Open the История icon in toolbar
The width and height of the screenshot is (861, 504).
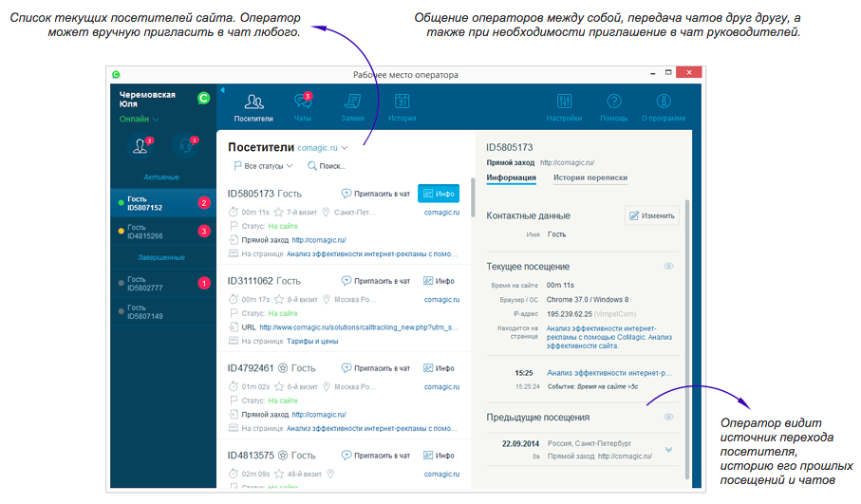[402, 102]
